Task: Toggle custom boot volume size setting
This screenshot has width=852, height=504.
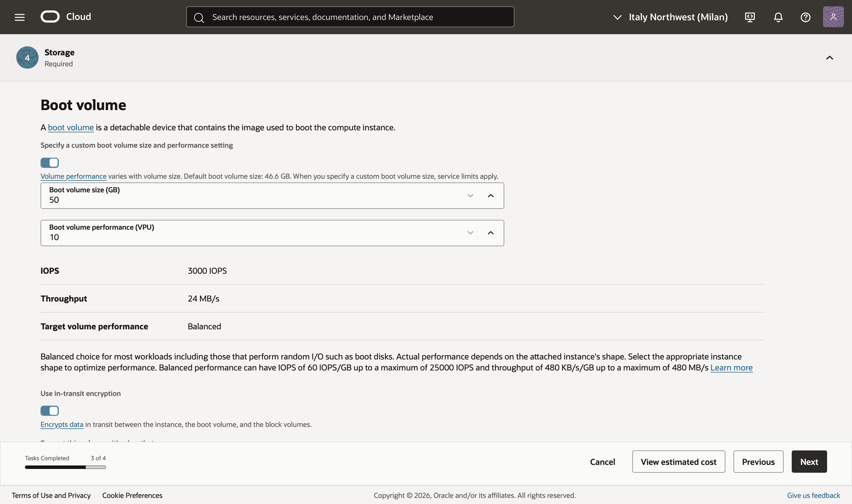Action: [x=50, y=163]
